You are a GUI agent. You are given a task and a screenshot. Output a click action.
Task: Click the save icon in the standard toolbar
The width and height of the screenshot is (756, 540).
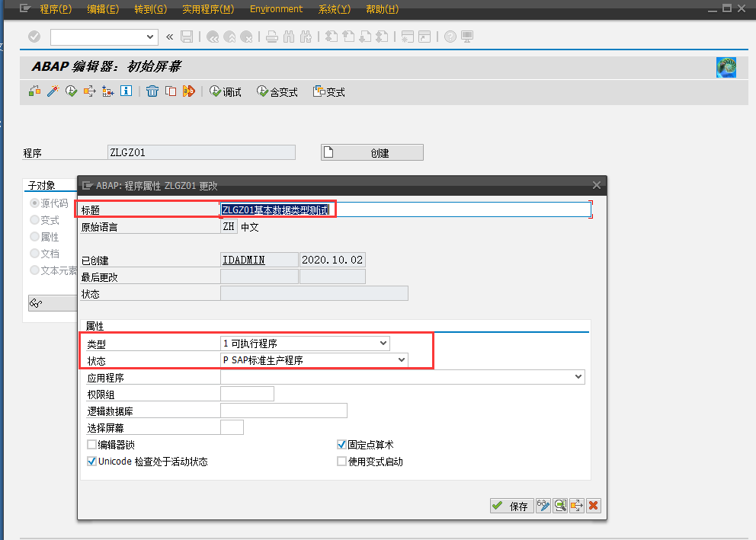pyautogui.click(x=187, y=37)
